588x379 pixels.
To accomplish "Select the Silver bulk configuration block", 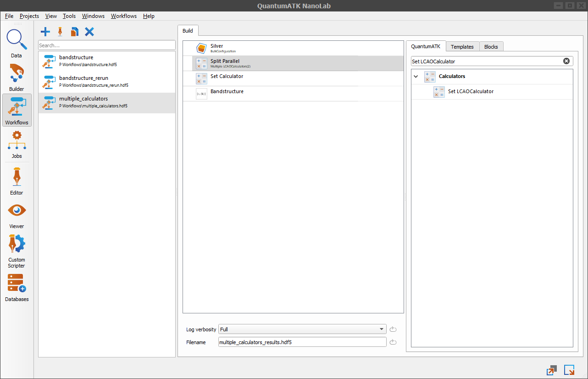I will 293,48.
